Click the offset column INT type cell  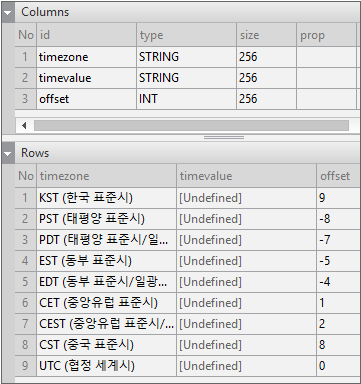coord(186,99)
